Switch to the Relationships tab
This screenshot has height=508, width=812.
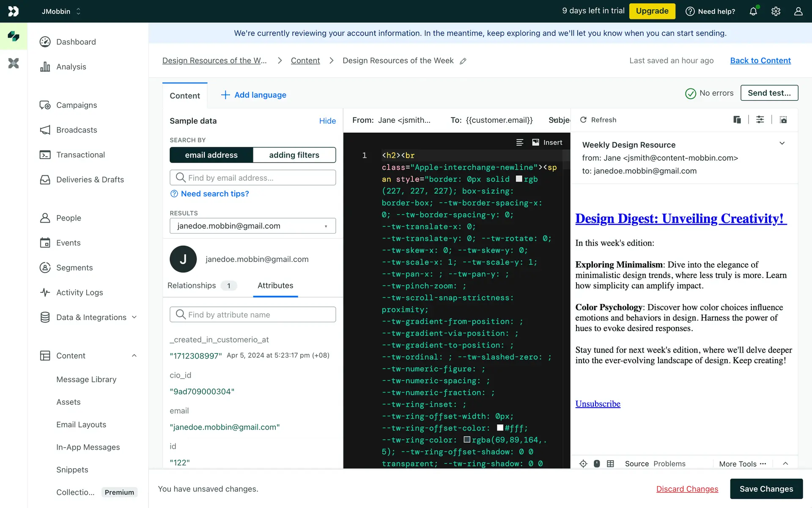coord(192,285)
